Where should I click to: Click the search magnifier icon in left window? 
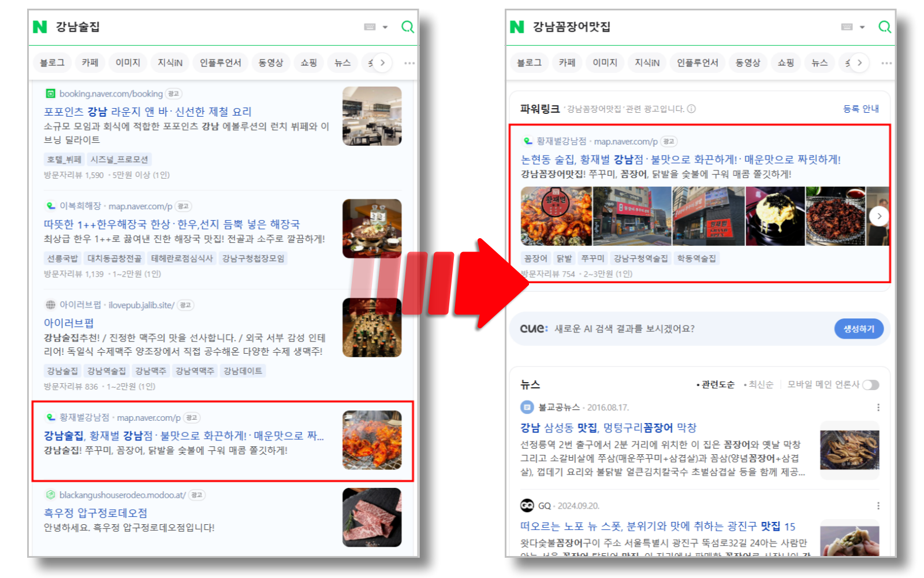click(408, 27)
